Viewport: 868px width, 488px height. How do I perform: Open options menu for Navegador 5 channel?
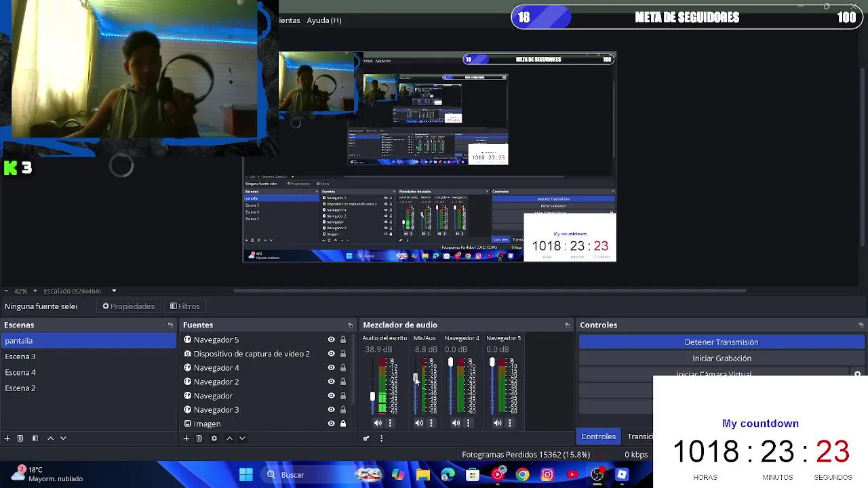tap(510, 423)
